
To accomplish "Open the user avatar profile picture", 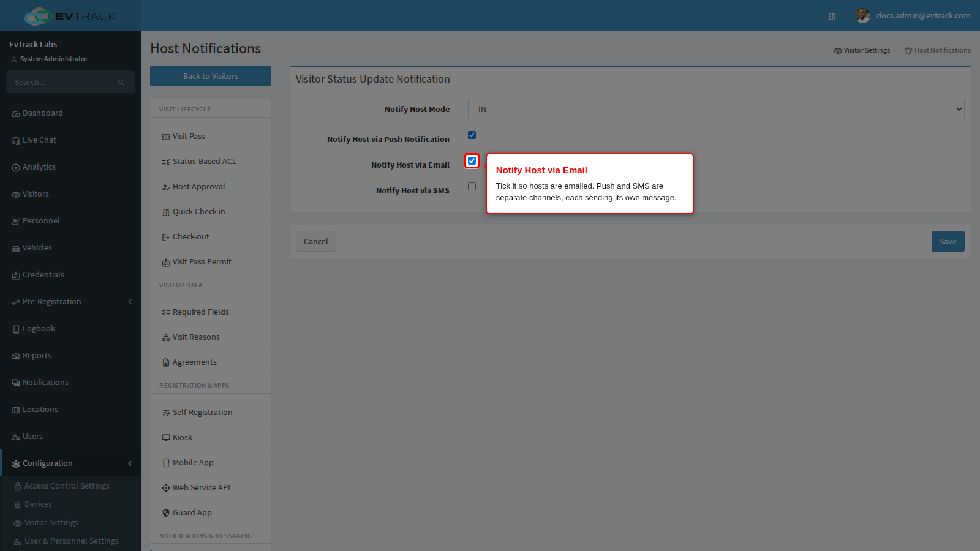I will point(863,16).
